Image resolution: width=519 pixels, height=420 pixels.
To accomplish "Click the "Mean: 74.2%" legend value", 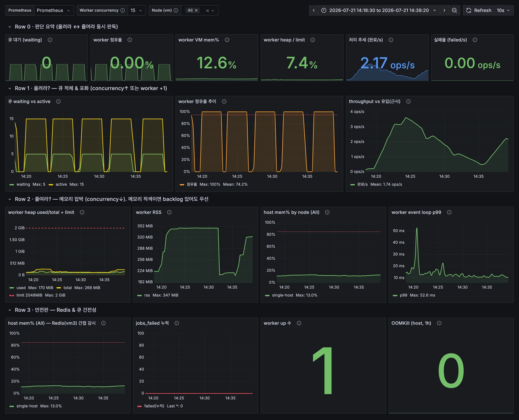I will click(x=235, y=184).
